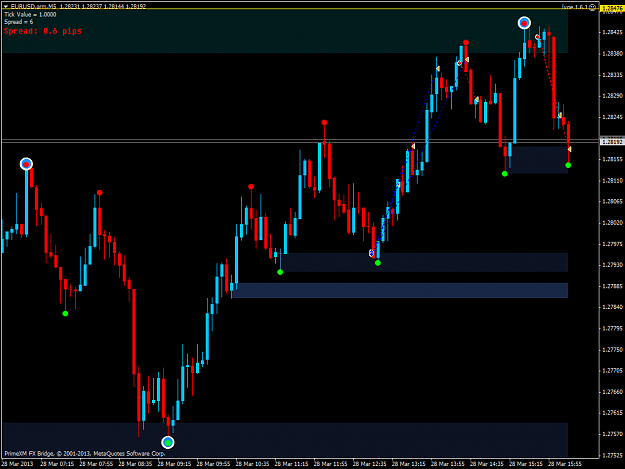Click the 1.28425 price scale label

(613, 32)
